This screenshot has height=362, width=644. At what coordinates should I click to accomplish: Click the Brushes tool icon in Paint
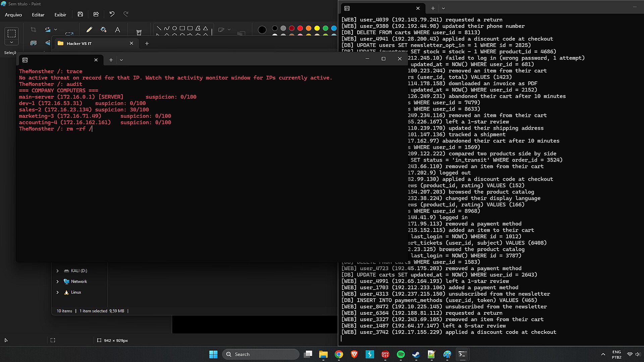coord(139,32)
